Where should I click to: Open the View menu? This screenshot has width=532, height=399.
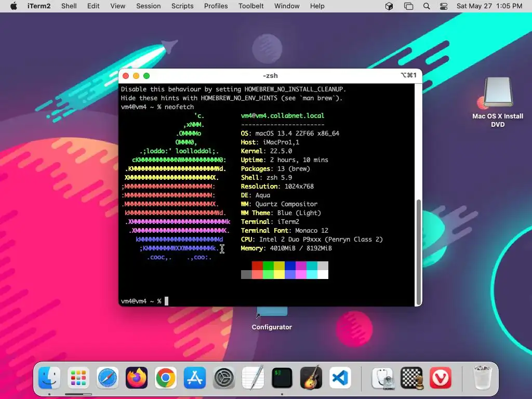pos(118,6)
